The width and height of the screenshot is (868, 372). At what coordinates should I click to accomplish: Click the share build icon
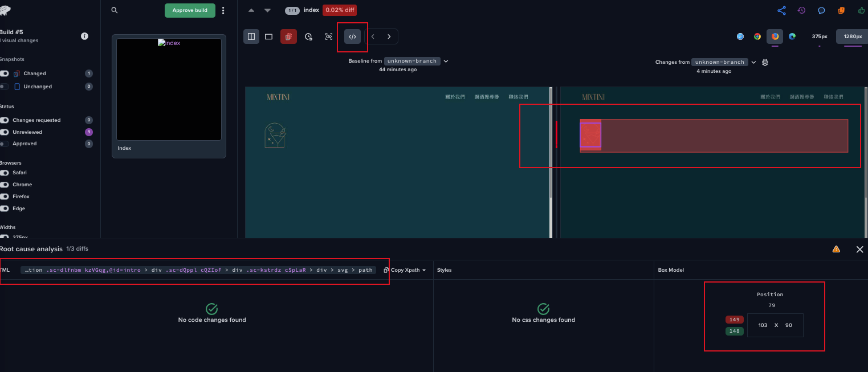point(781,10)
